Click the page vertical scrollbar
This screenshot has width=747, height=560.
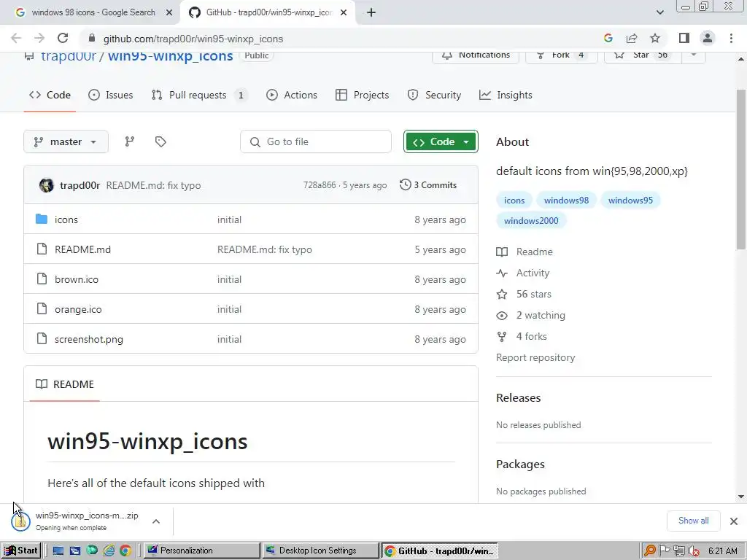(741, 169)
